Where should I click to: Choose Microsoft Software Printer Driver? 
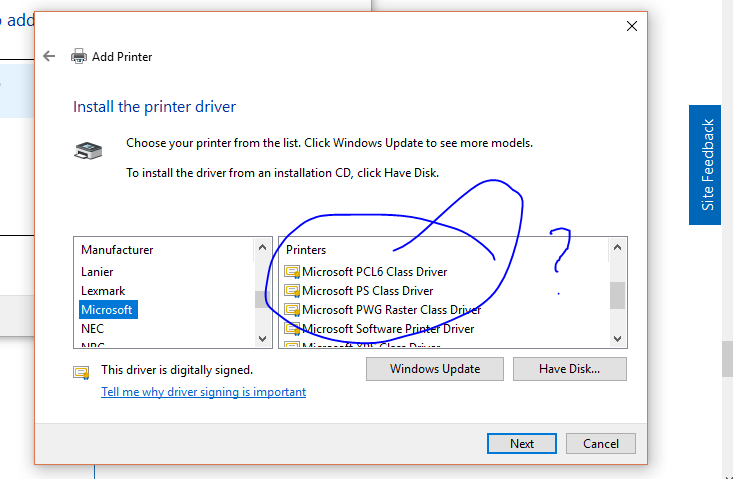click(x=388, y=329)
